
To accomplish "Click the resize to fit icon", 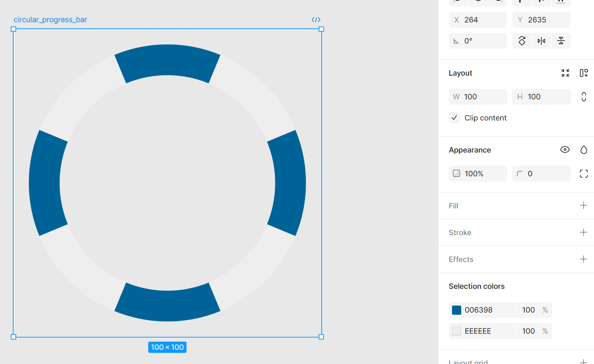I will pyautogui.click(x=565, y=73).
